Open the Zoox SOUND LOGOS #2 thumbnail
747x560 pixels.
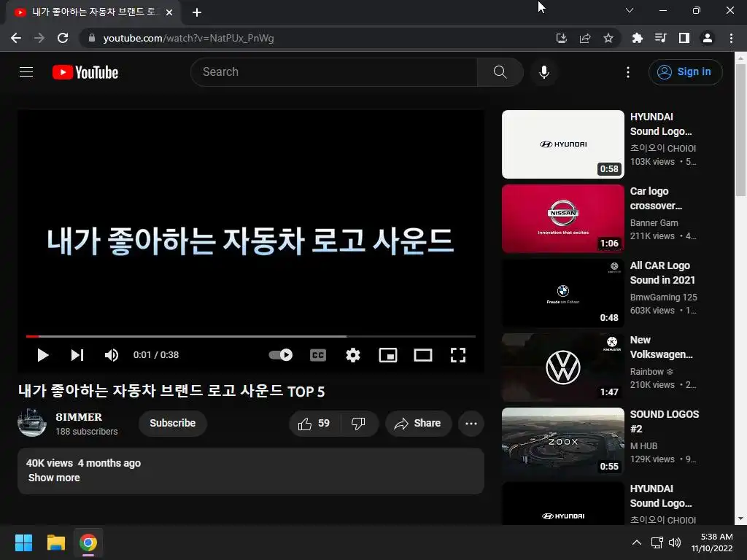click(x=563, y=441)
